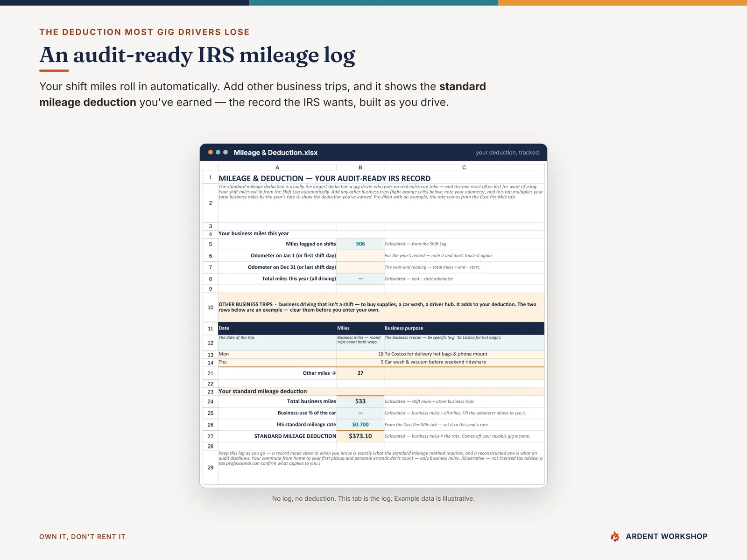
Task: Select the 'Business-use % of the car' label
Action: 307,413
